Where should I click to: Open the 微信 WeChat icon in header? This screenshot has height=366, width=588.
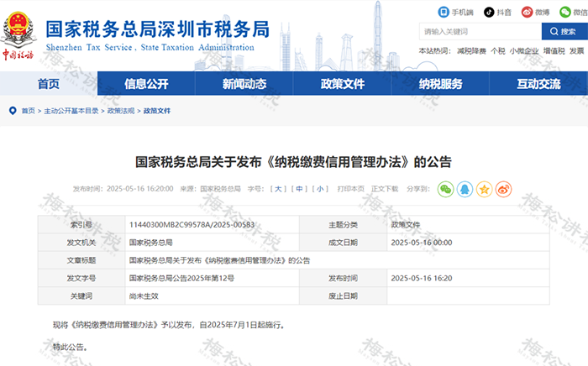565,12
